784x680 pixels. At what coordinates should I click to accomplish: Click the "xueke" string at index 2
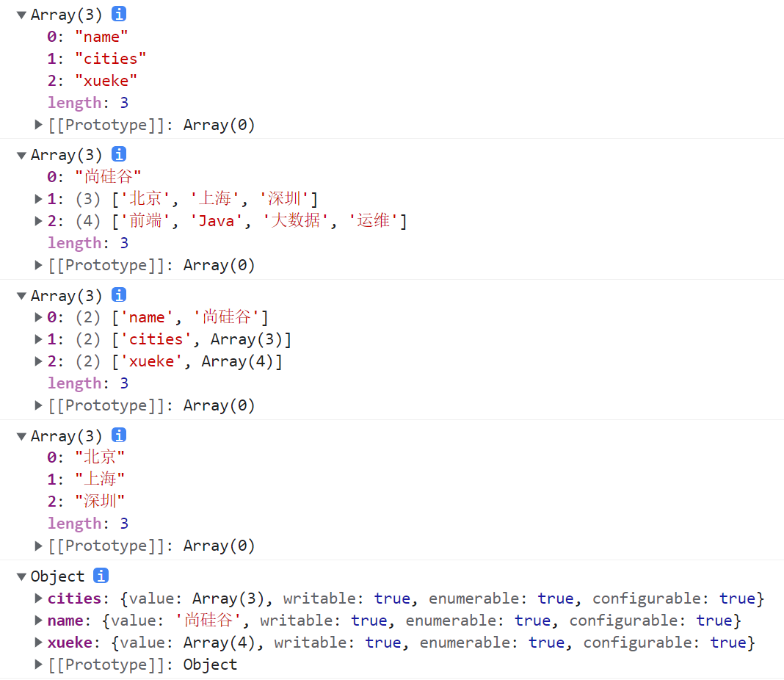[x=106, y=81]
